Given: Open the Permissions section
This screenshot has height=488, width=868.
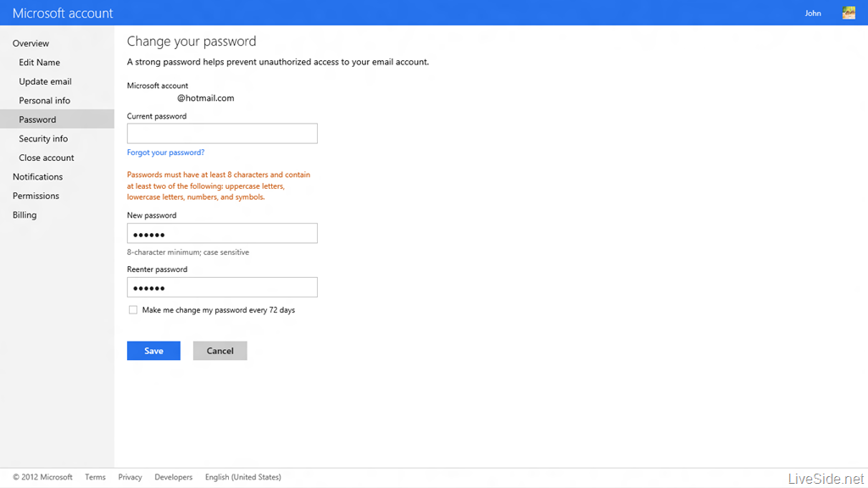Looking at the screenshot, I should (x=36, y=196).
